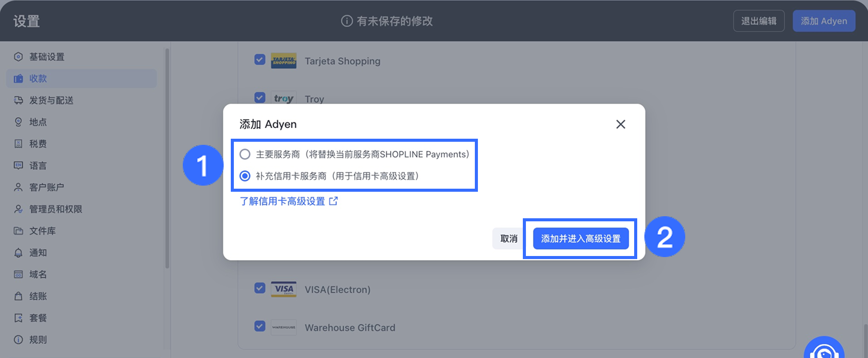Open 通知 settings section
The image size is (868, 358).
(82, 253)
